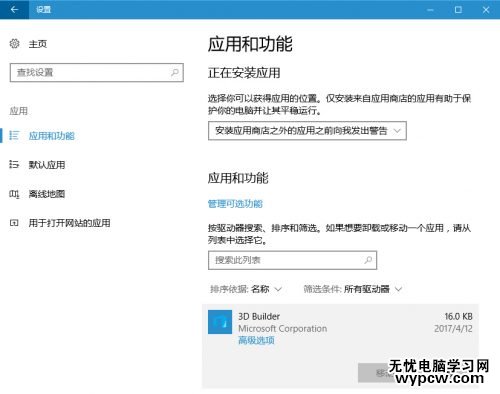Image resolution: width=500 pixels, height=394 pixels.
Task: Click the Home gear icon
Action: tap(14, 44)
